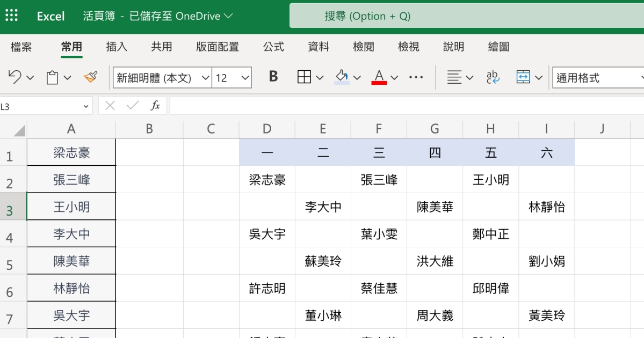
Task: Select the Format Painter icon
Action: coord(89,77)
